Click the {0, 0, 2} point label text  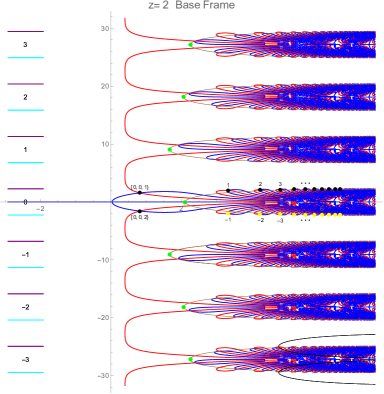click(x=140, y=217)
